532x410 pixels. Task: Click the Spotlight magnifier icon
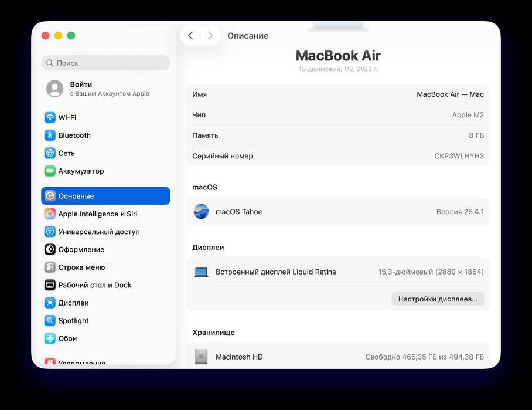click(50, 321)
